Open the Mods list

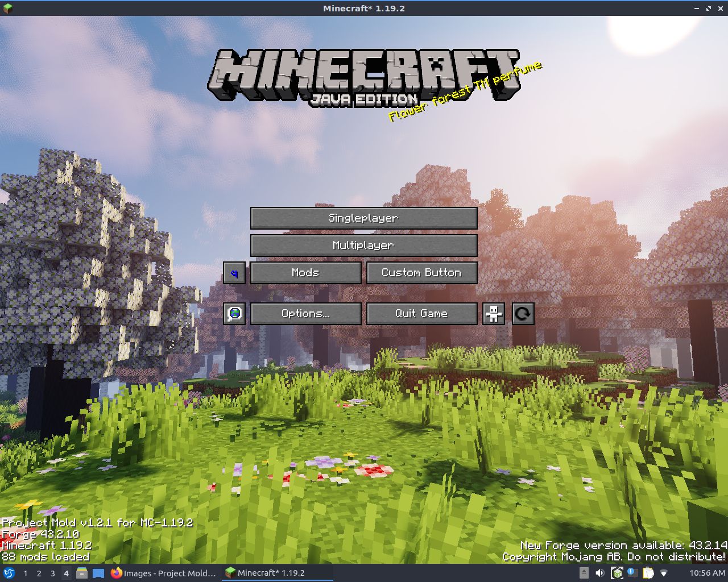tap(305, 273)
